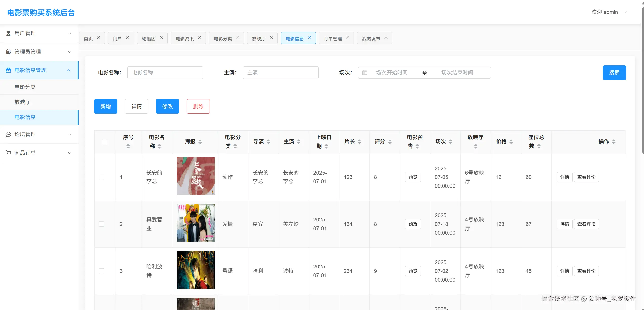Click the calendar icon in the 场次 date field
Screen dimensions: 644x310
pyautogui.click(x=365, y=73)
